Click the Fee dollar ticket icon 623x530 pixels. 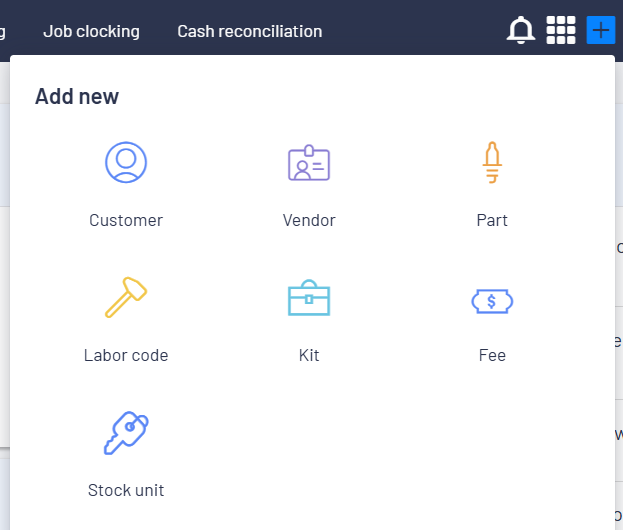coord(492,301)
